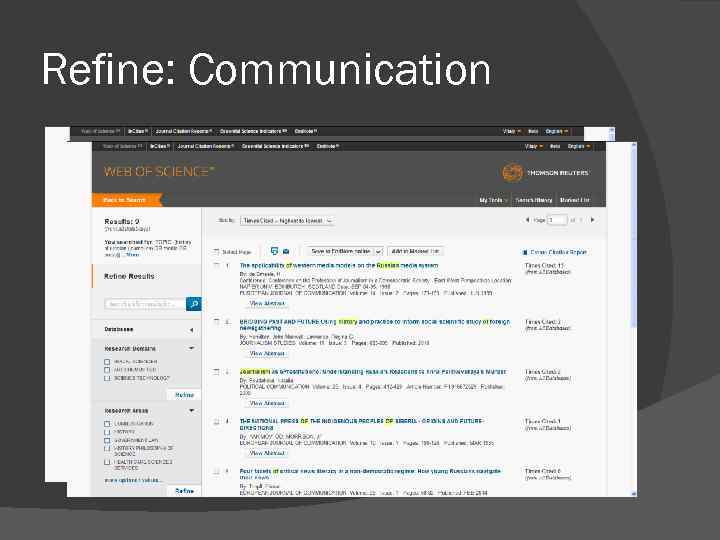Screen dimensions: 720x540
Task: Click the Create Citation Report chart icon
Action: [525, 252]
